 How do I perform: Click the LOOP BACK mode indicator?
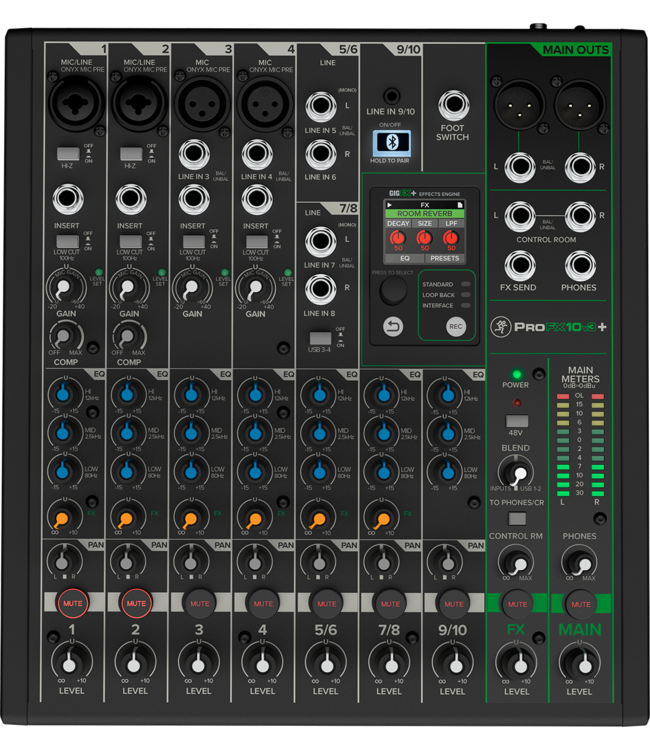pos(465,295)
